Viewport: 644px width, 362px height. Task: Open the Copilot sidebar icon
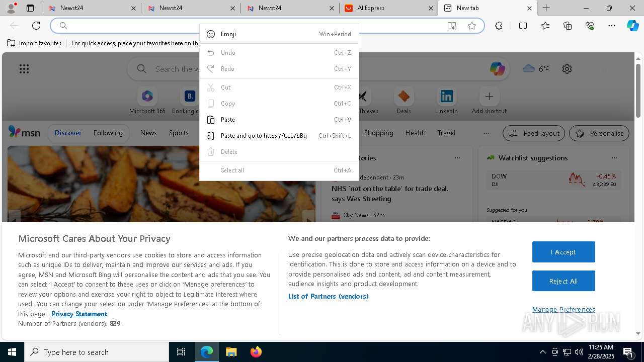(x=632, y=26)
